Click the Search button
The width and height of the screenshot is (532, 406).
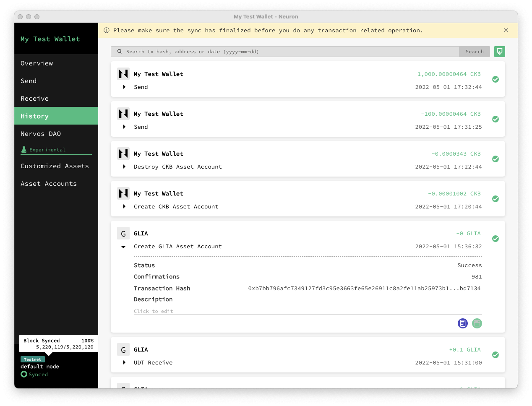coord(475,52)
